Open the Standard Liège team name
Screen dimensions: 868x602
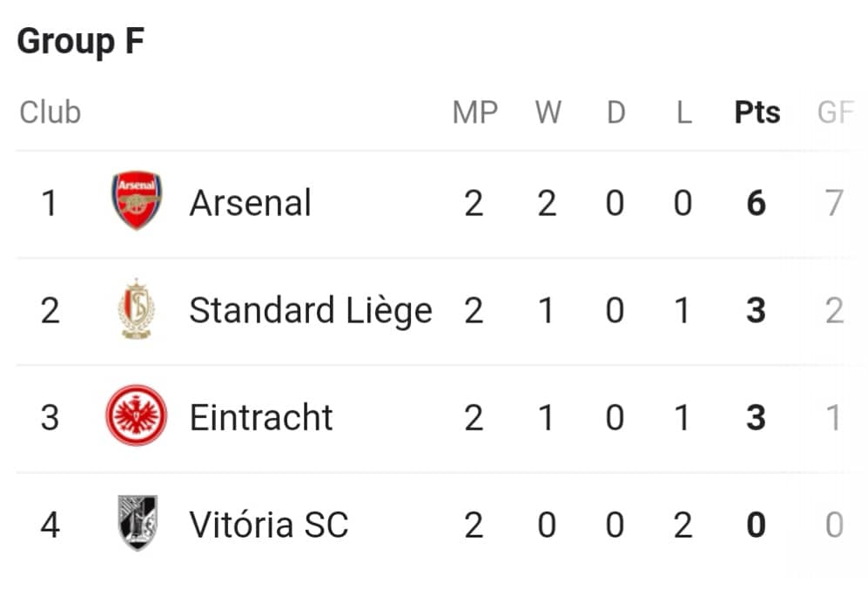pos(311,311)
